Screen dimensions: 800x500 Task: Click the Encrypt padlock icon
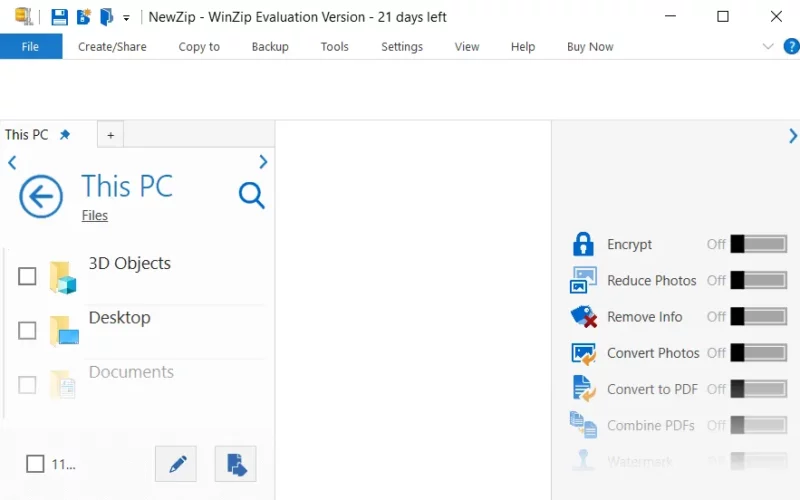point(583,244)
